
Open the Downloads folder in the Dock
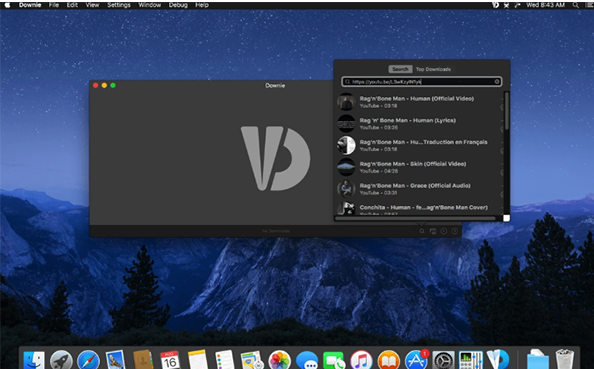click(538, 360)
